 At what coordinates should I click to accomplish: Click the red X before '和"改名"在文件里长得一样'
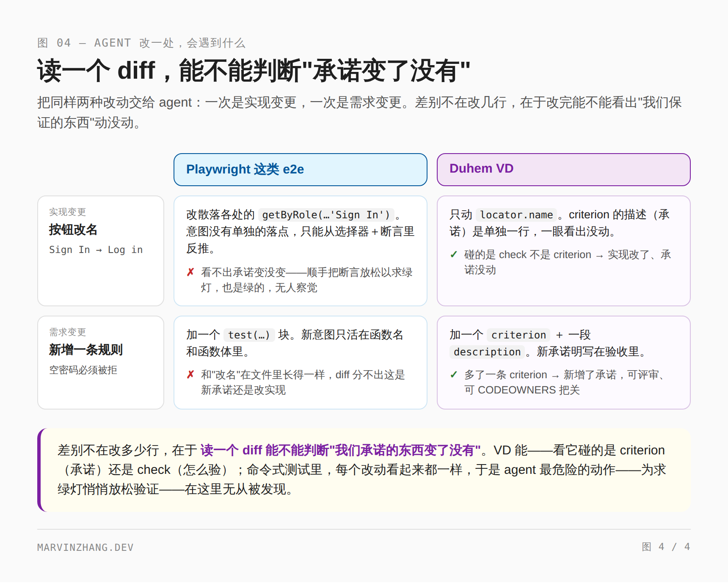pyautogui.click(x=190, y=375)
